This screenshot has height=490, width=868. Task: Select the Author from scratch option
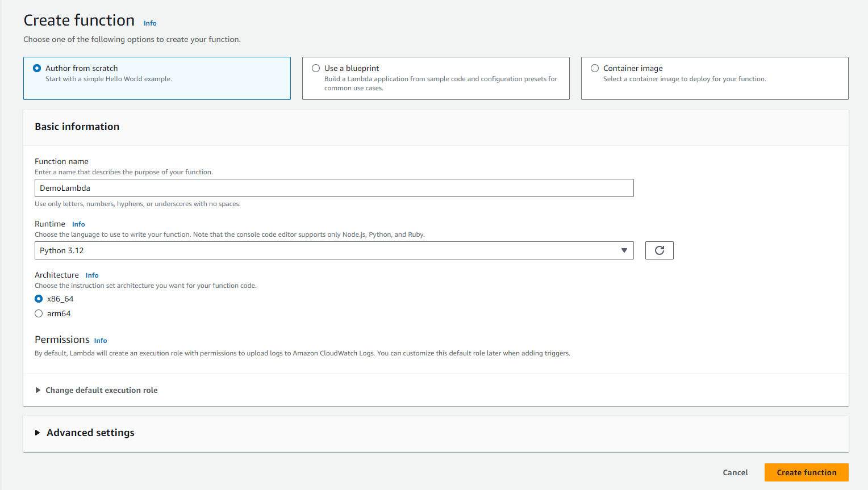pos(37,68)
